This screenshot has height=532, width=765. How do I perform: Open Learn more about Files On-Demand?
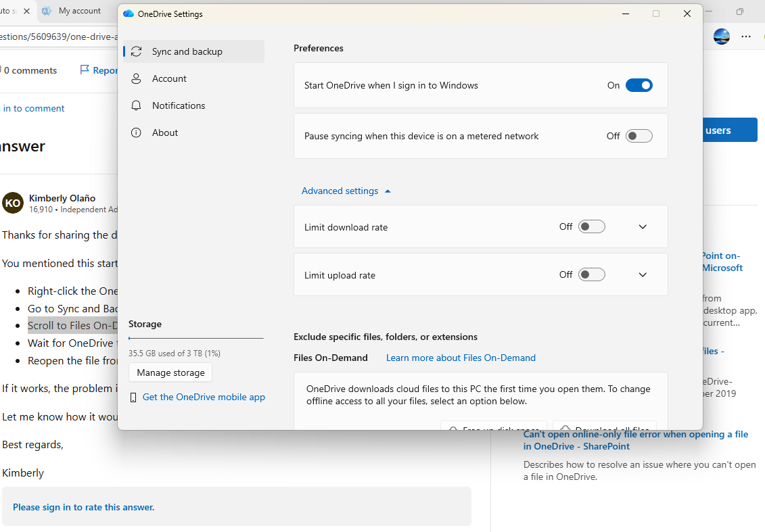[461, 357]
